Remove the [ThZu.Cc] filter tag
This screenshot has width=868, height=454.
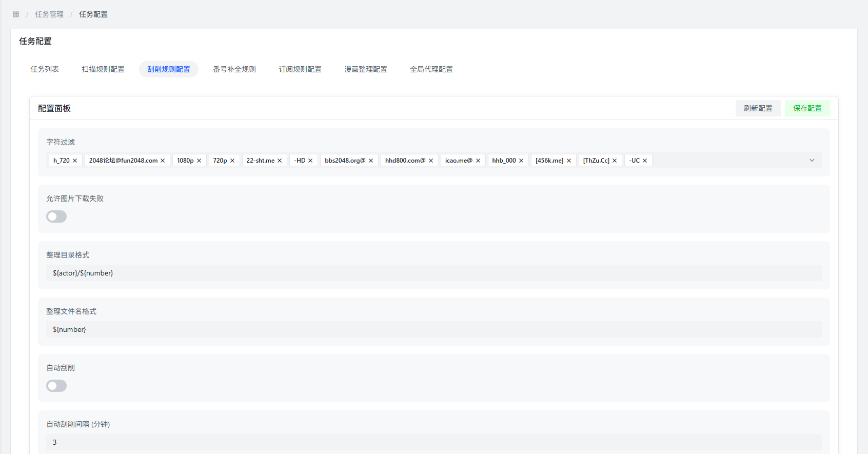click(x=615, y=161)
